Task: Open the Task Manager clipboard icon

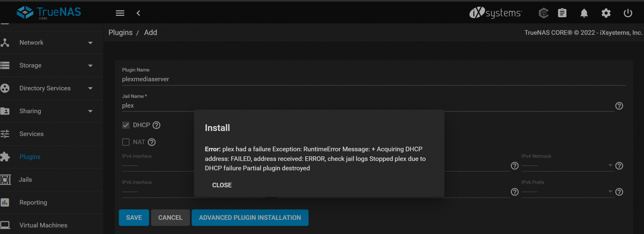Action: point(562,13)
